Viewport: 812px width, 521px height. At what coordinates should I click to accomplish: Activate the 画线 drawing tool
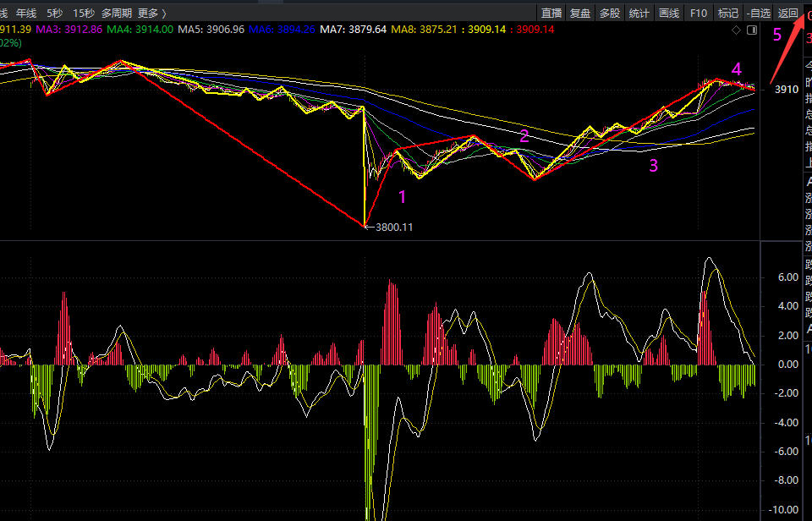coord(668,14)
